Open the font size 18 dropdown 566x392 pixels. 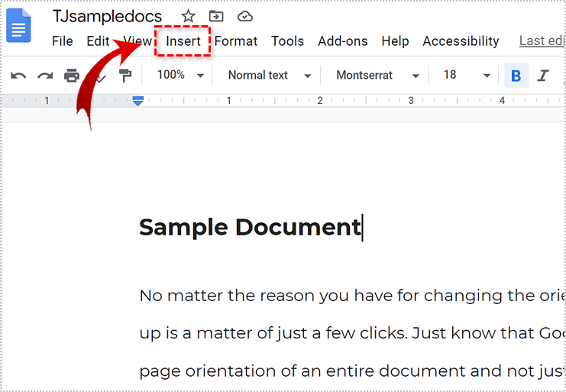467,75
